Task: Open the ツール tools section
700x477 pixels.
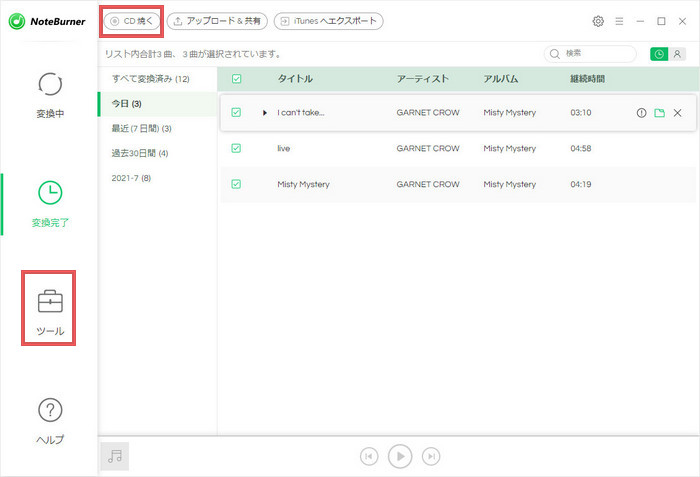Action: pyautogui.click(x=50, y=312)
